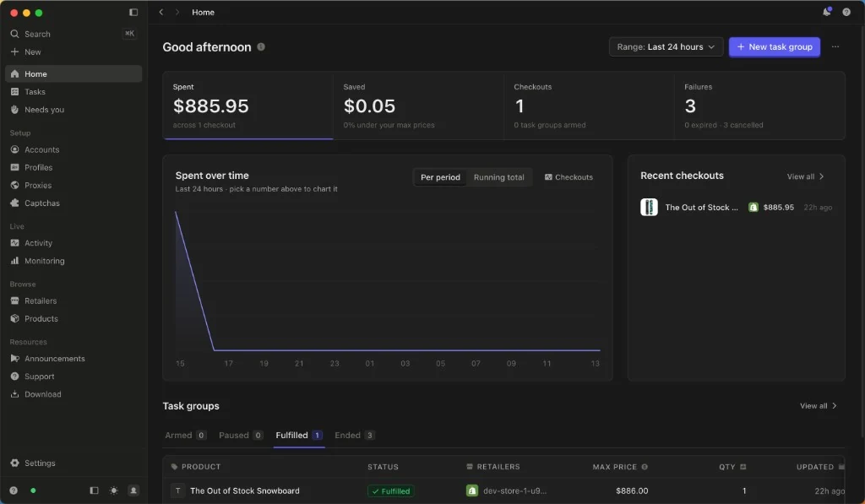Open the user profile avatar icon
The image size is (865, 504).
[133, 490]
